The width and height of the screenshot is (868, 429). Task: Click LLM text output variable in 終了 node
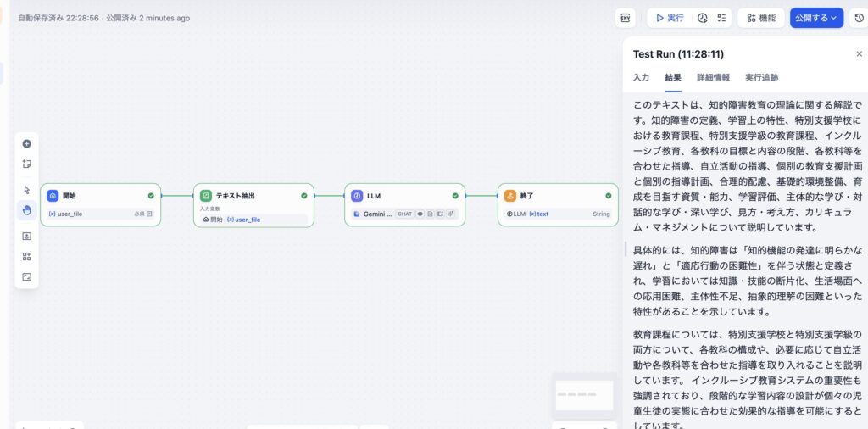527,214
